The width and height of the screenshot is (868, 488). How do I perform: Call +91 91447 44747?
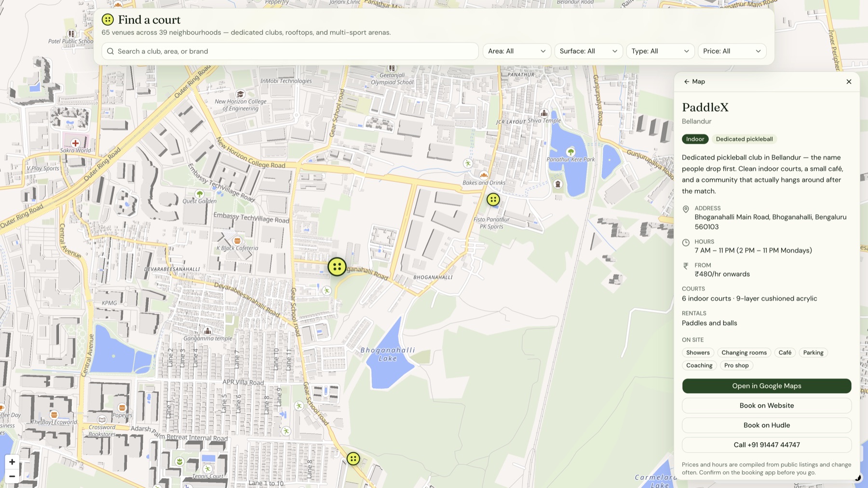[x=767, y=445]
